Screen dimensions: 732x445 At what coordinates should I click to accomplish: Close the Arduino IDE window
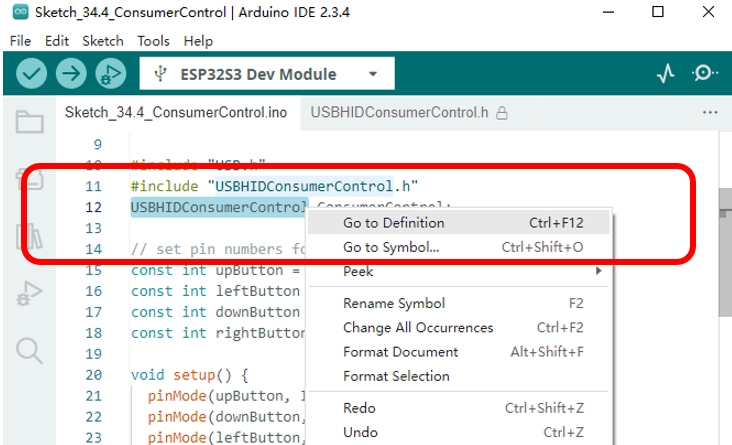[708, 12]
